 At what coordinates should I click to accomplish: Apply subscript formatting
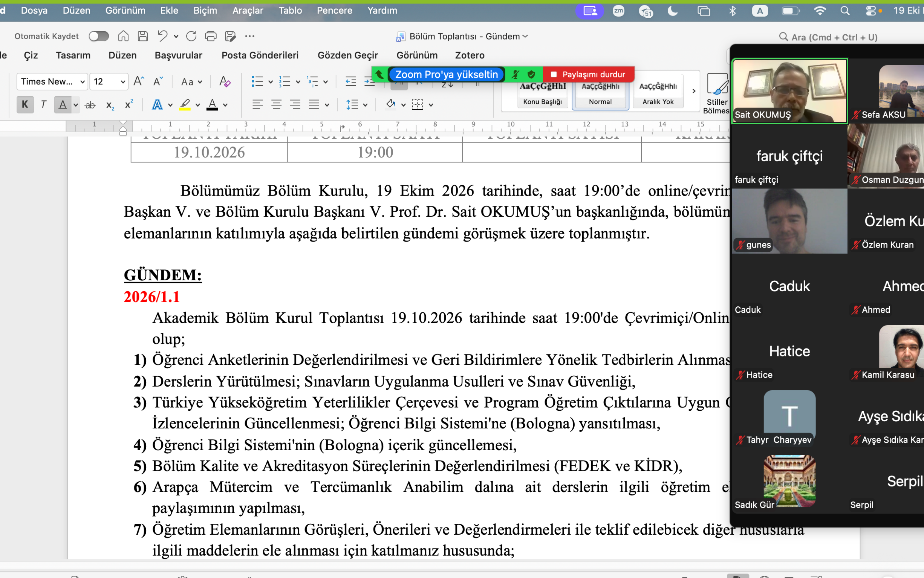110,105
